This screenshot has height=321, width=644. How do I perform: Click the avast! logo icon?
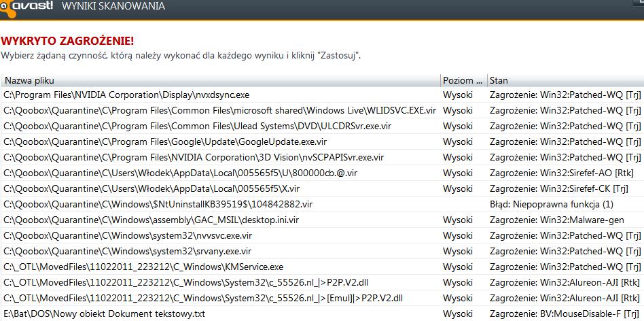coord(26,8)
